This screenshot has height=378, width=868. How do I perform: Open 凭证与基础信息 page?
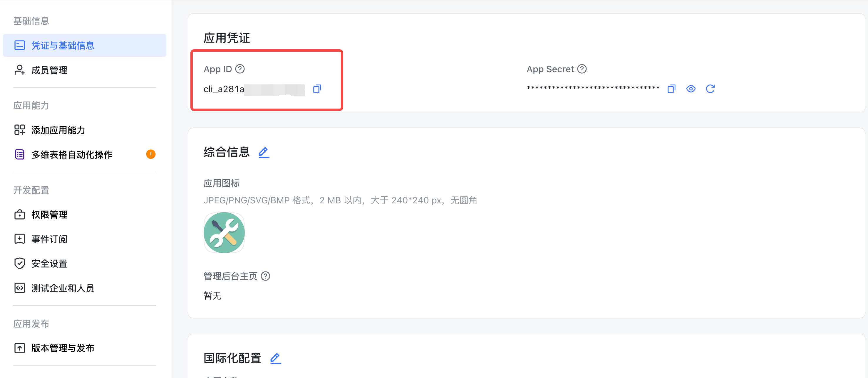[x=63, y=45]
